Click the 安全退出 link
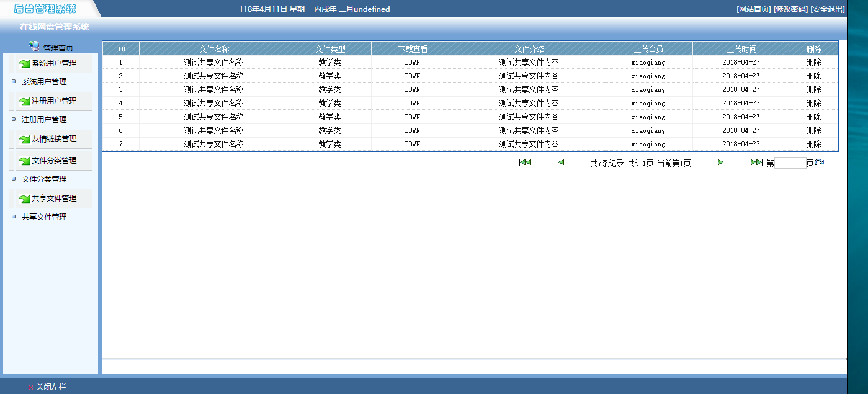The width and height of the screenshot is (868, 394). (828, 9)
